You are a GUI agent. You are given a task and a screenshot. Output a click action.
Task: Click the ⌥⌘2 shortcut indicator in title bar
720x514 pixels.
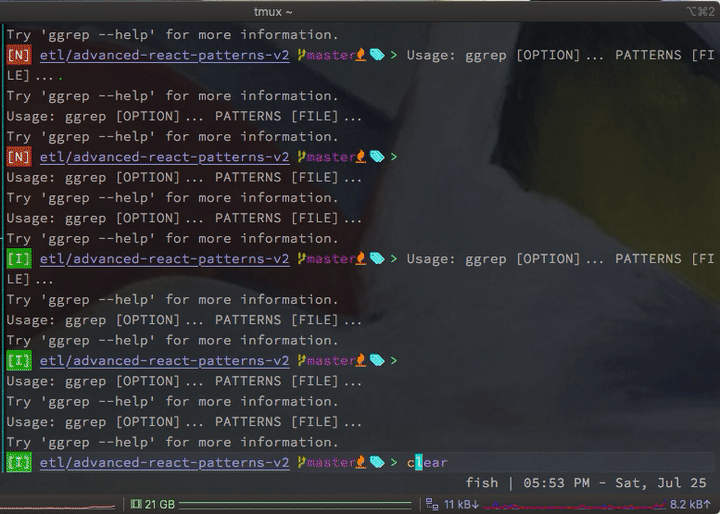pyautogui.click(x=700, y=11)
